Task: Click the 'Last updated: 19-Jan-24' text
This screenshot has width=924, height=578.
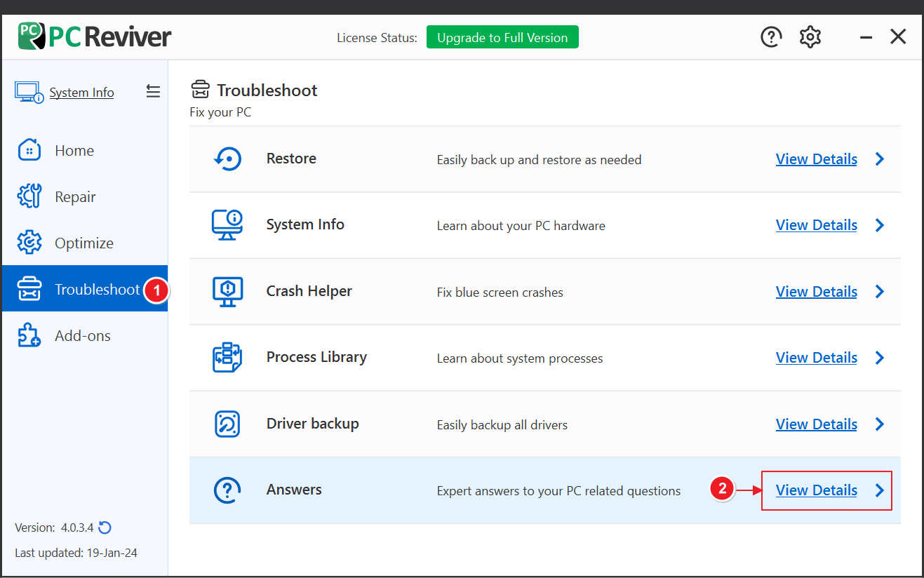Action: coord(76,553)
